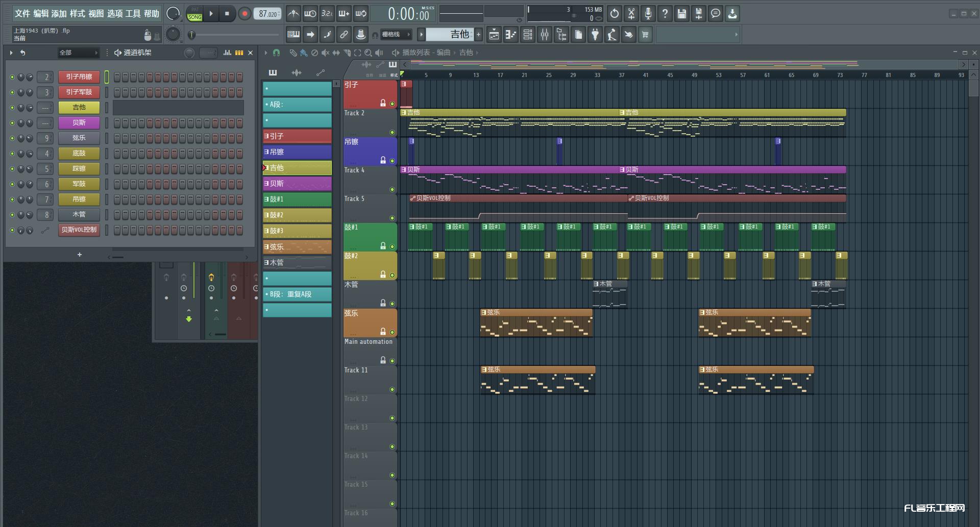Screen dimensions: 980x527
Task: Open 吉他 breadcrumb in playlist title
Action: coord(465,53)
